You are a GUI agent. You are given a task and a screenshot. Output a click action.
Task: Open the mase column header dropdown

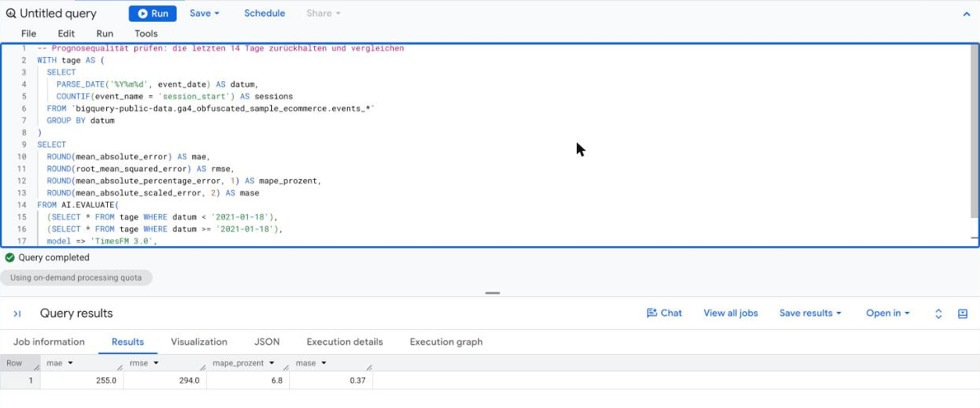click(x=324, y=363)
